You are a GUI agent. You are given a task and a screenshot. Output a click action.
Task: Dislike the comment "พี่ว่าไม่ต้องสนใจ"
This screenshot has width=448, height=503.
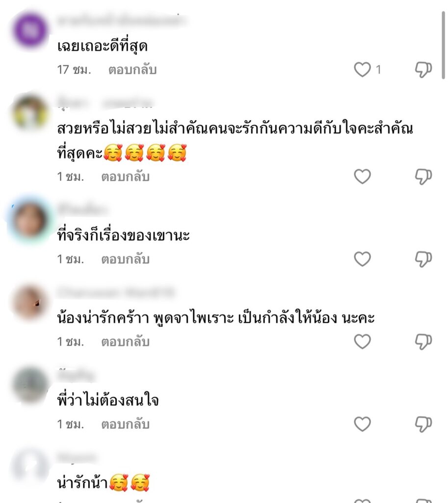[x=423, y=424]
